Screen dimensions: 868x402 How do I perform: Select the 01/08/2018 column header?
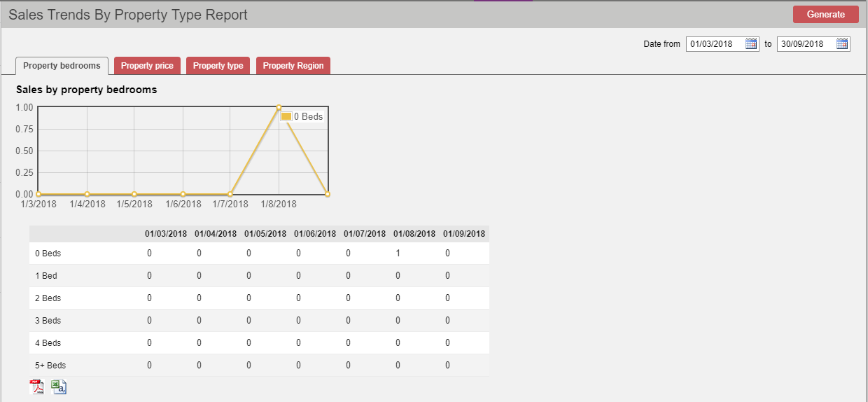click(x=414, y=234)
